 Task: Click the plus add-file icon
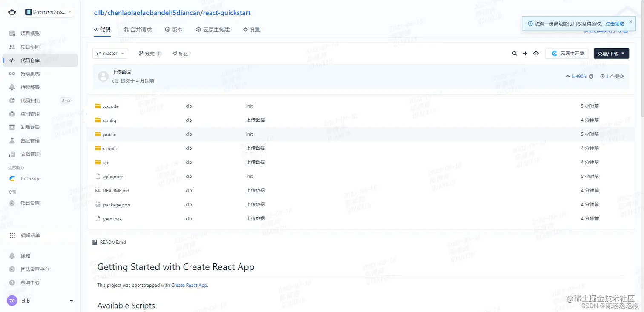coord(525,54)
